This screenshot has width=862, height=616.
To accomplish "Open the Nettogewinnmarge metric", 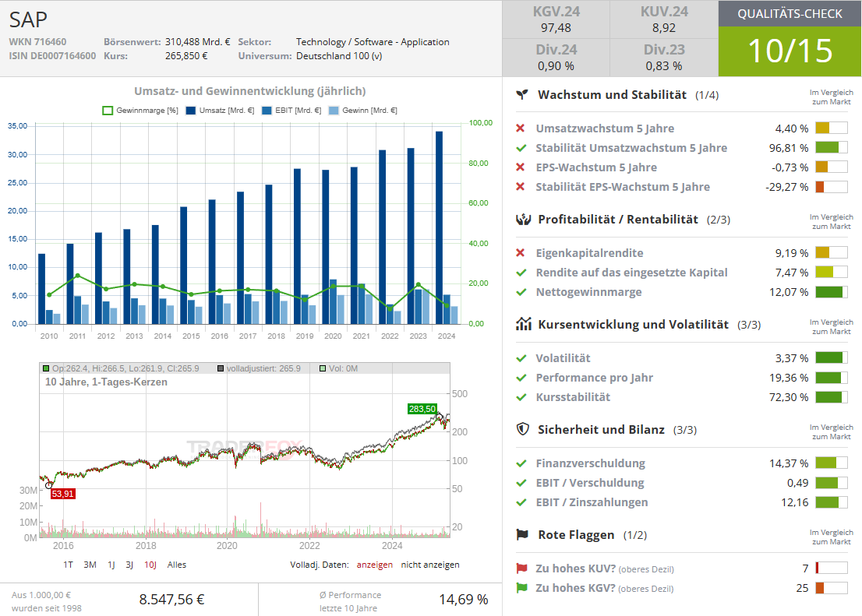I will (588, 292).
